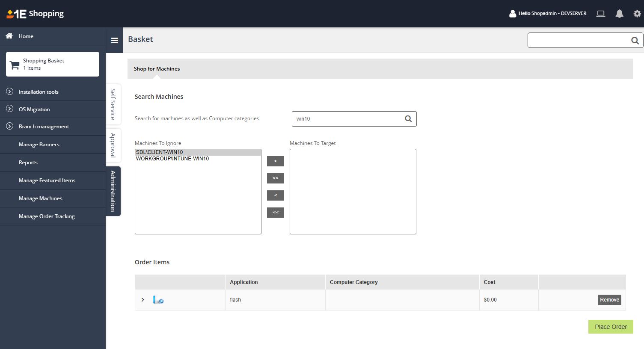Expand the flash order item row
The image size is (644, 349).
[143, 300]
